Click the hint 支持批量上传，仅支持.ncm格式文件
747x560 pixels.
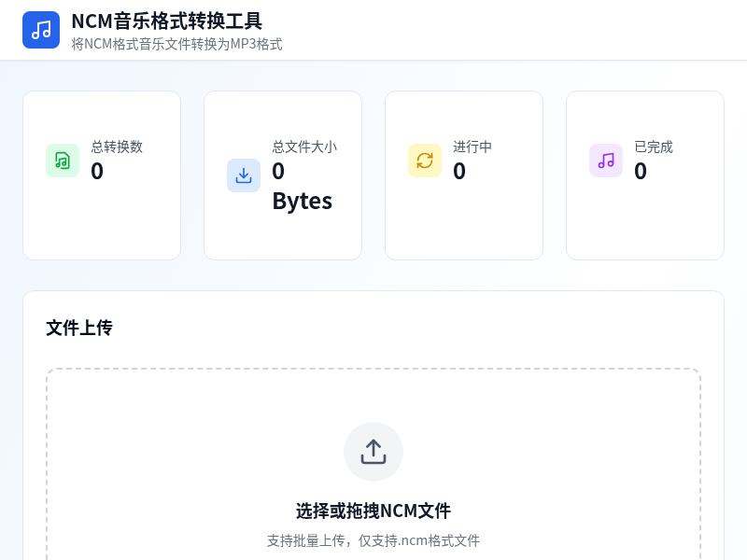click(373, 540)
